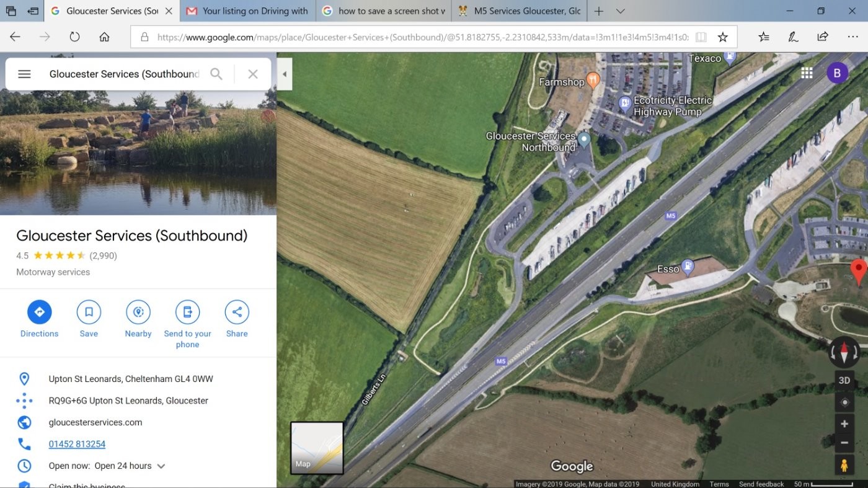The height and width of the screenshot is (488, 868).
Task: Open the Google Maps hamburger menu
Action: pyautogui.click(x=24, y=74)
